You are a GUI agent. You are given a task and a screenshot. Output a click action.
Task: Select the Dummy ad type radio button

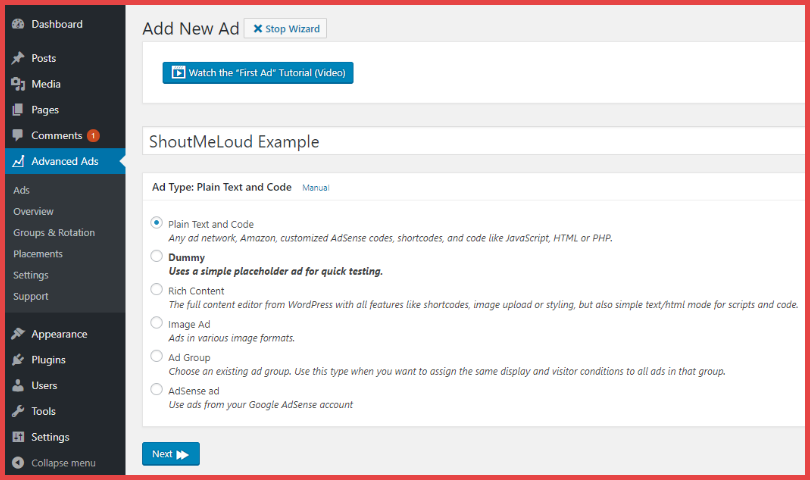click(x=157, y=256)
